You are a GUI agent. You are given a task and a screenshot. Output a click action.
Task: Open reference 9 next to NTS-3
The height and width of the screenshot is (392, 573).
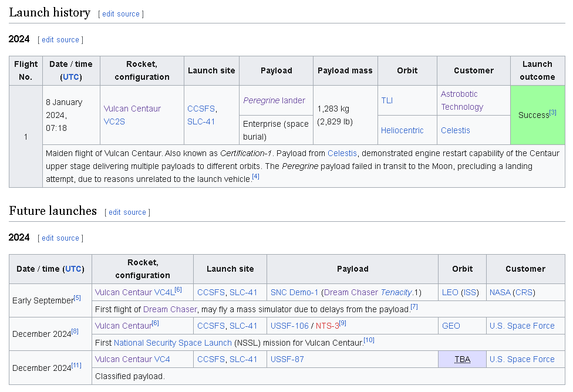pyautogui.click(x=342, y=323)
